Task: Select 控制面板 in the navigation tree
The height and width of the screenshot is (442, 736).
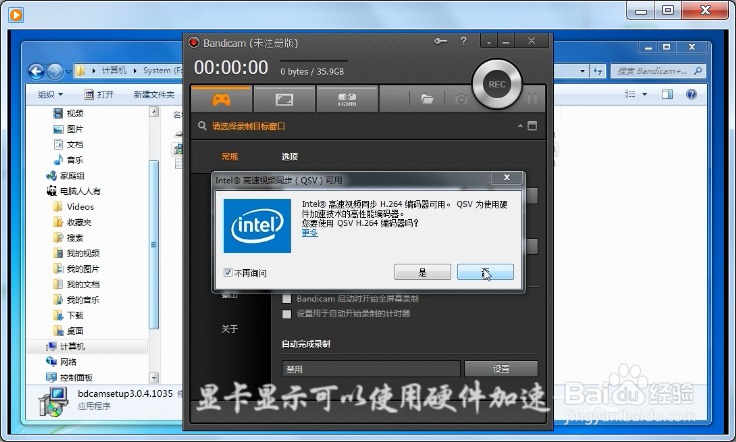Action: 69,377
